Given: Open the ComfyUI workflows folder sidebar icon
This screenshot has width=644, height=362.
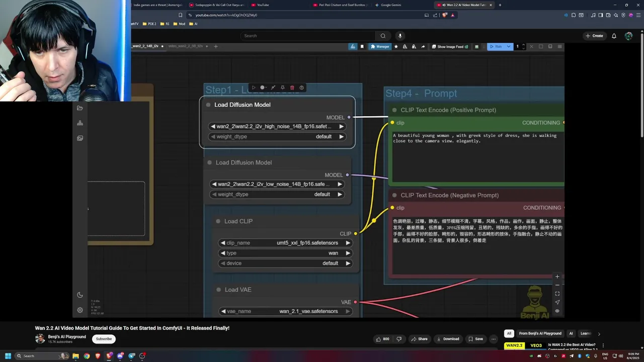Looking at the screenshot, I should pos(80,108).
